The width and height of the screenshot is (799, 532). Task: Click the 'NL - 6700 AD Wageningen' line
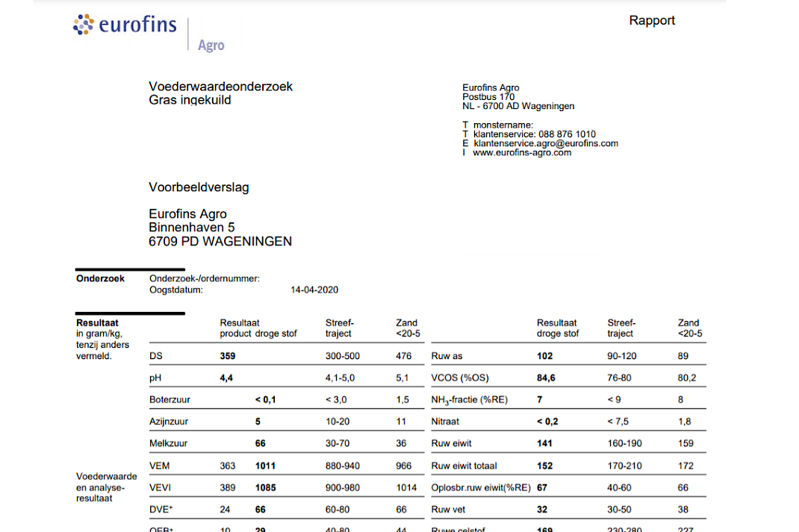[x=518, y=106]
